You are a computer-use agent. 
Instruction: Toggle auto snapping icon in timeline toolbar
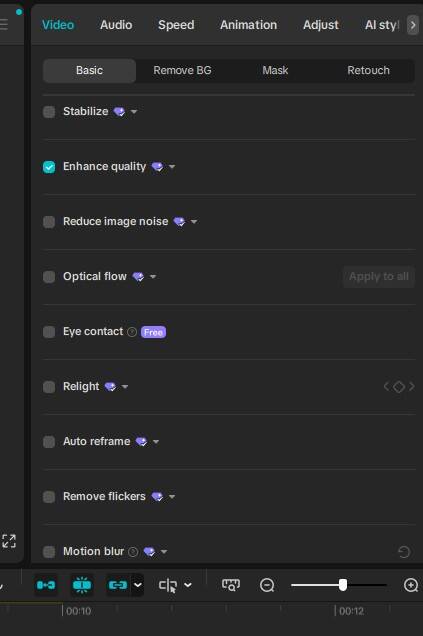point(82,585)
